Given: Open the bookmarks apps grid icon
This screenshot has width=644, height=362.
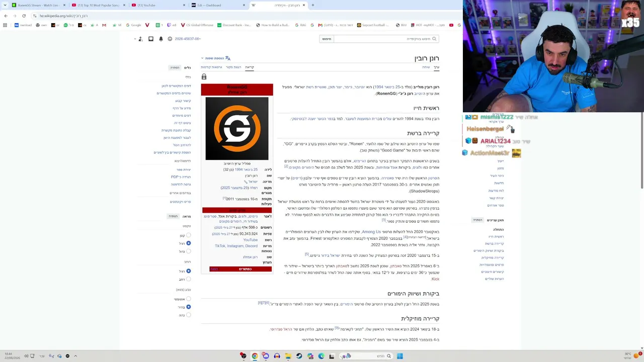Looking at the screenshot, I should pos(5,25).
